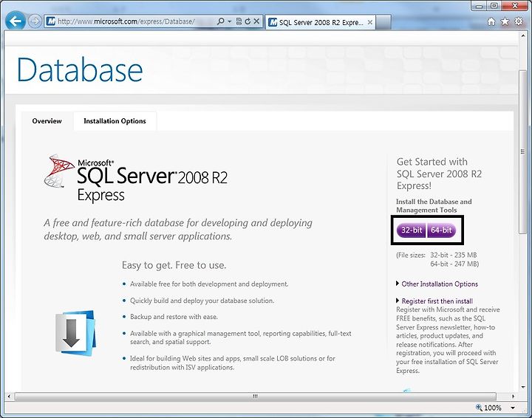Click the download arrow document icon
This screenshot has height=418, width=532.
pos(75,333)
